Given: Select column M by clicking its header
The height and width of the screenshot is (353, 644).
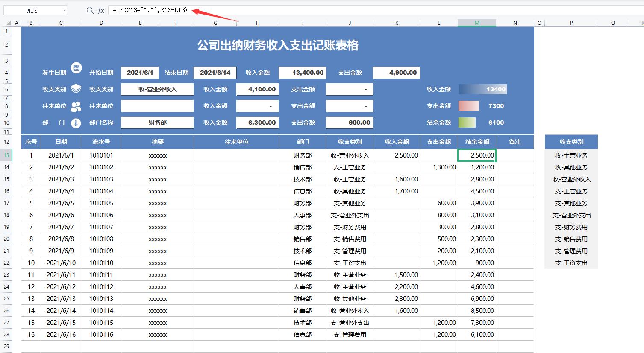Looking at the screenshot, I should tap(477, 22).
